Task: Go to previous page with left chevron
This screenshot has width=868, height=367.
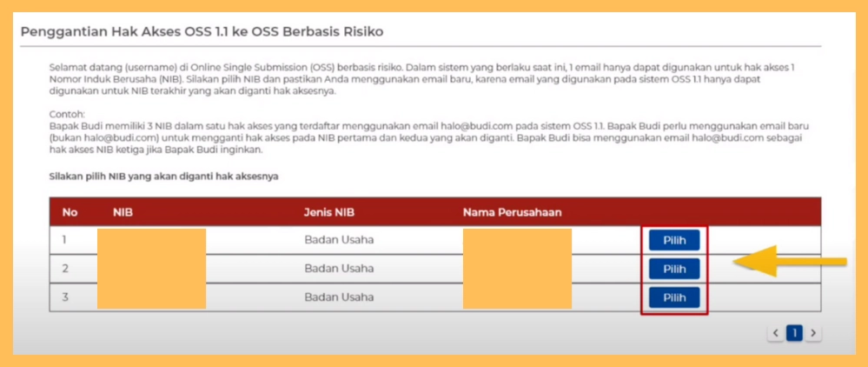Action: click(x=775, y=333)
